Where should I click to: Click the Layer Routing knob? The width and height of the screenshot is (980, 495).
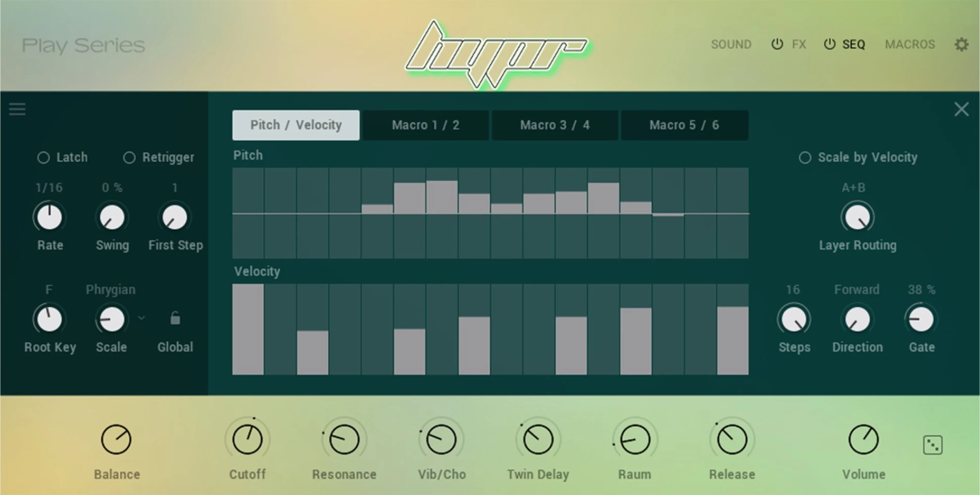tap(858, 217)
